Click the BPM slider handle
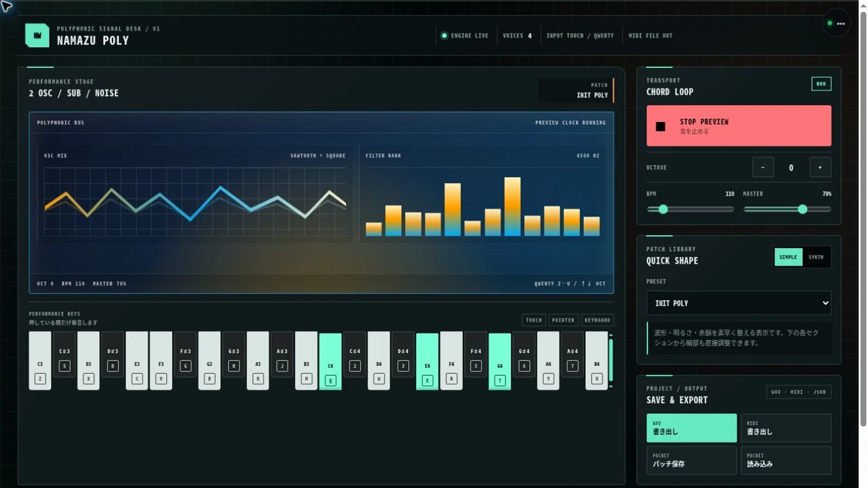The height and width of the screenshot is (488, 868). pyautogui.click(x=663, y=209)
